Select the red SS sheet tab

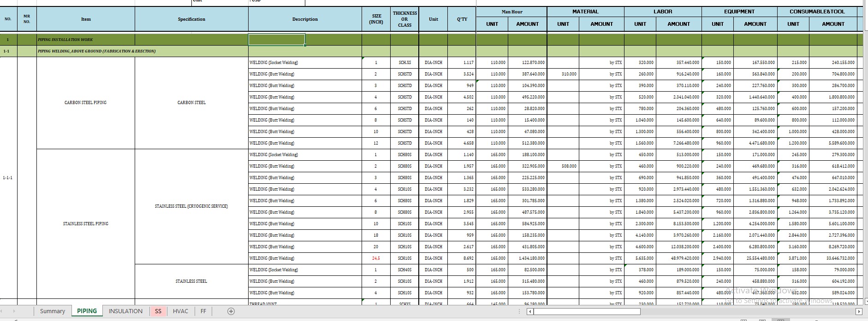click(x=158, y=311)
